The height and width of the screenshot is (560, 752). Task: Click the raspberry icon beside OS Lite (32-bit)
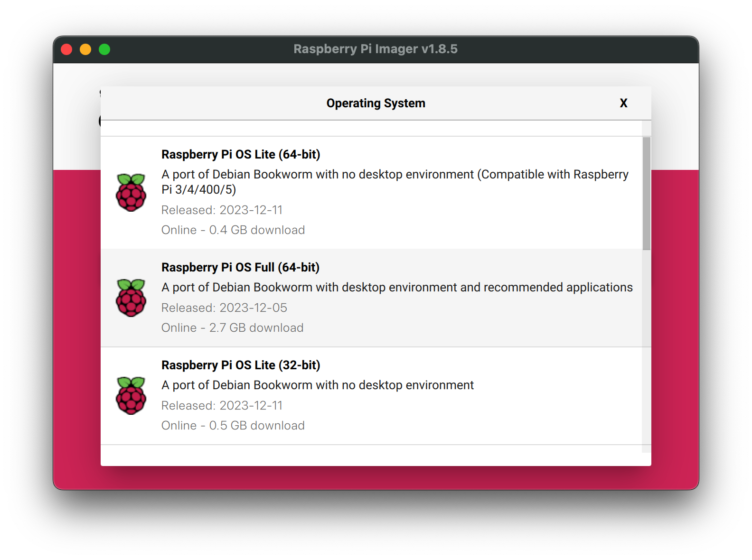[131, 395]
